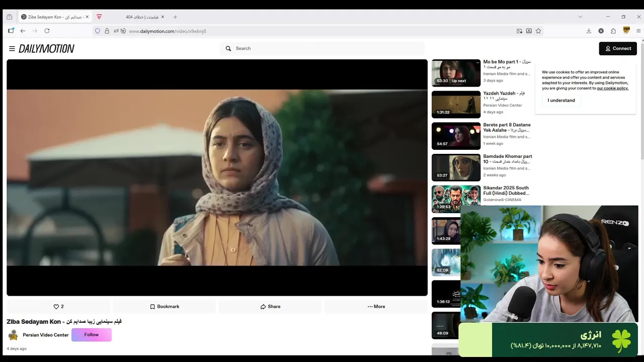Click the save page icon in address bar
644x362 pixels.
(529, 31)
